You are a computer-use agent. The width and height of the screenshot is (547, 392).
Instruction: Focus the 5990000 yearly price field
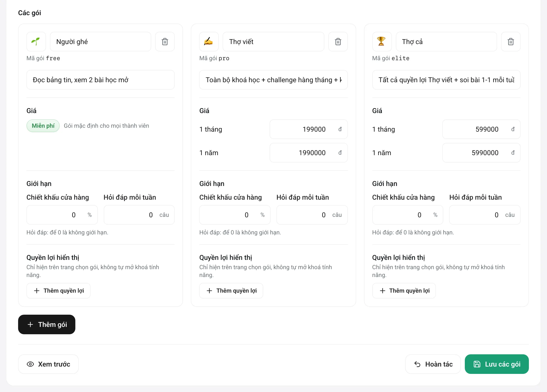(481, 153)
